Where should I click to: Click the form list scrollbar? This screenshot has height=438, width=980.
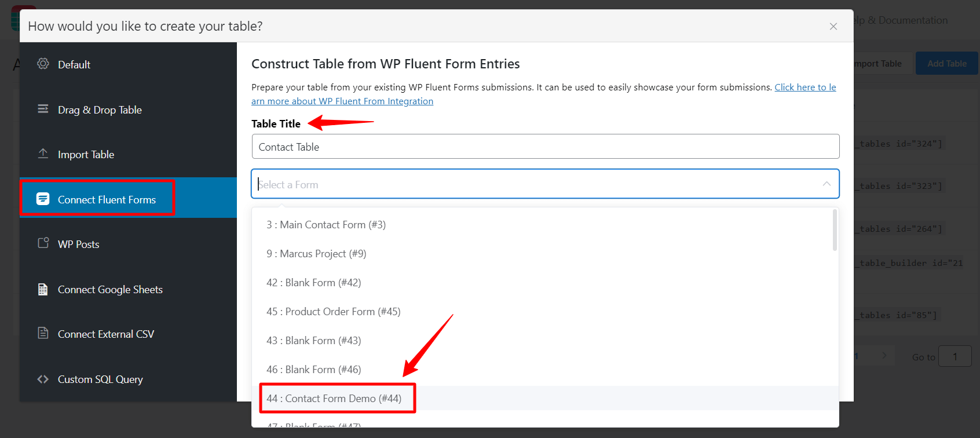[835, 230]
